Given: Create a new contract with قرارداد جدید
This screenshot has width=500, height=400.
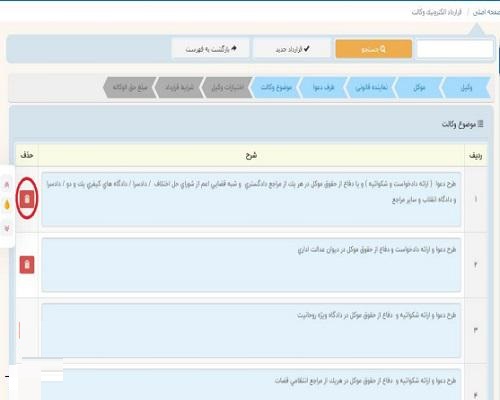Looking at the screenshot, I should coord(292,49).
